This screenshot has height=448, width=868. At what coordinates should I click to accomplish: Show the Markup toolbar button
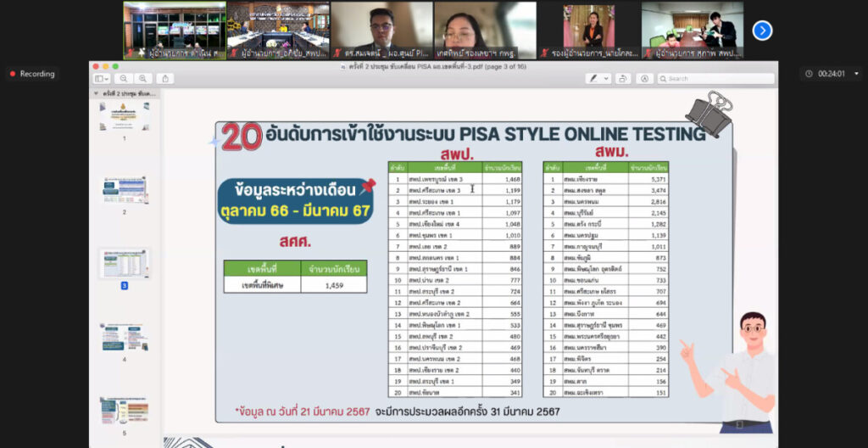coord(644,79)
